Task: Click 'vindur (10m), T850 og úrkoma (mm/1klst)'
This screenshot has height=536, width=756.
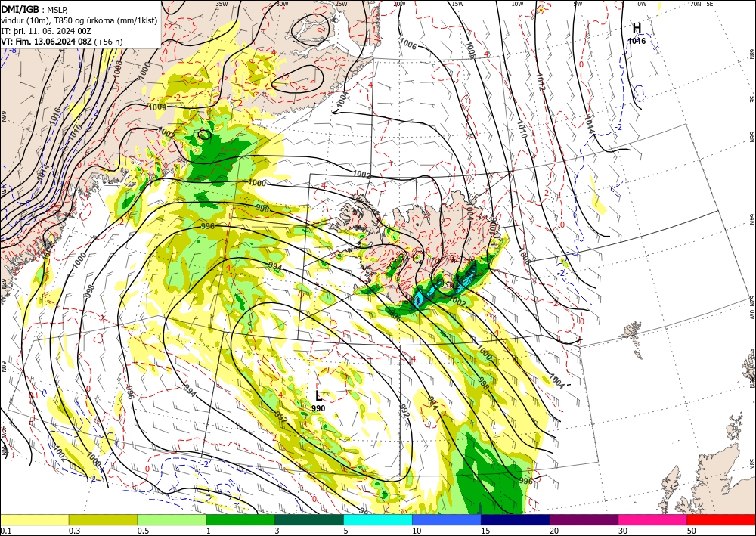Action: tap(79, 20)
